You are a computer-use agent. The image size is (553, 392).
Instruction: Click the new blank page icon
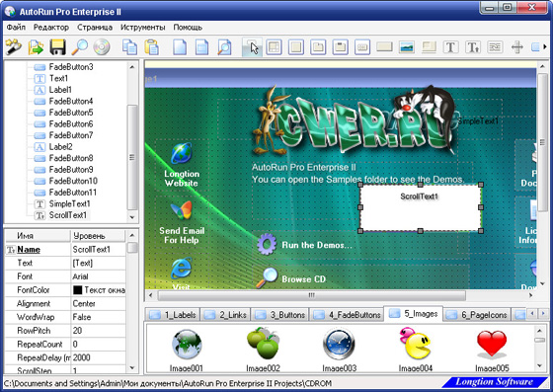pos(180,47)
